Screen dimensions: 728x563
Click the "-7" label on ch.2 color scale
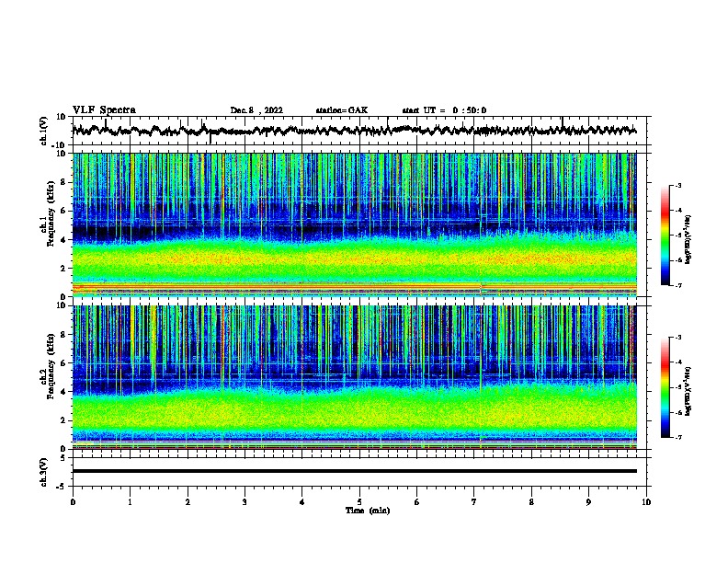[x=677, y=437]
